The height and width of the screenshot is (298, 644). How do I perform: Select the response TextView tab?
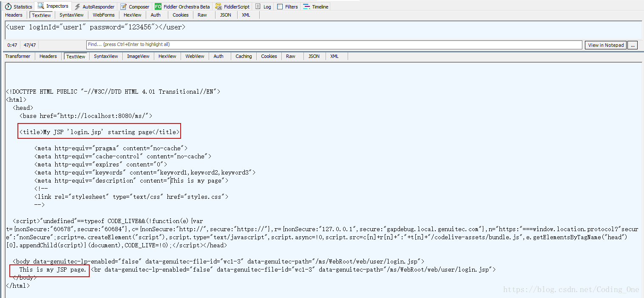point(76,56)
